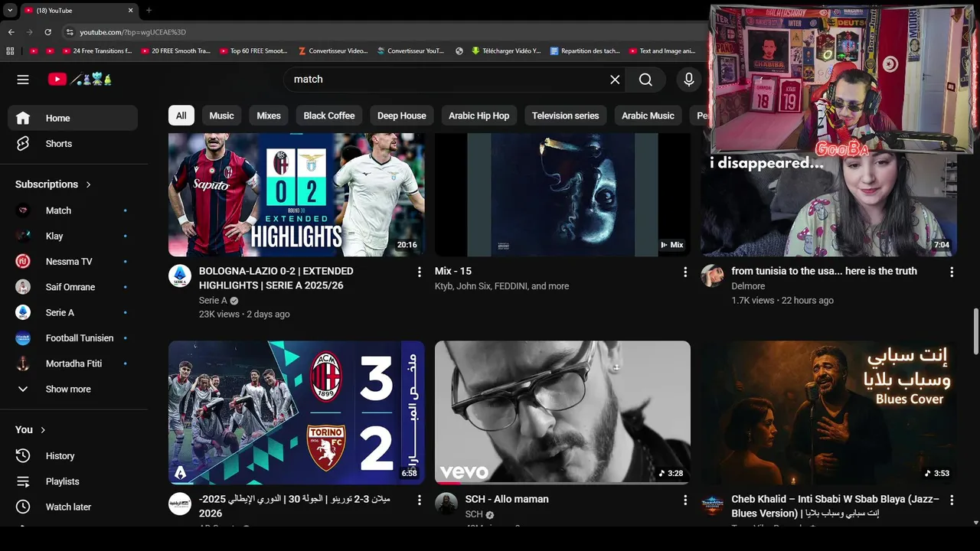Open Klay channel subscription
The width and height of the screenshot is (980, 551).
73,236
